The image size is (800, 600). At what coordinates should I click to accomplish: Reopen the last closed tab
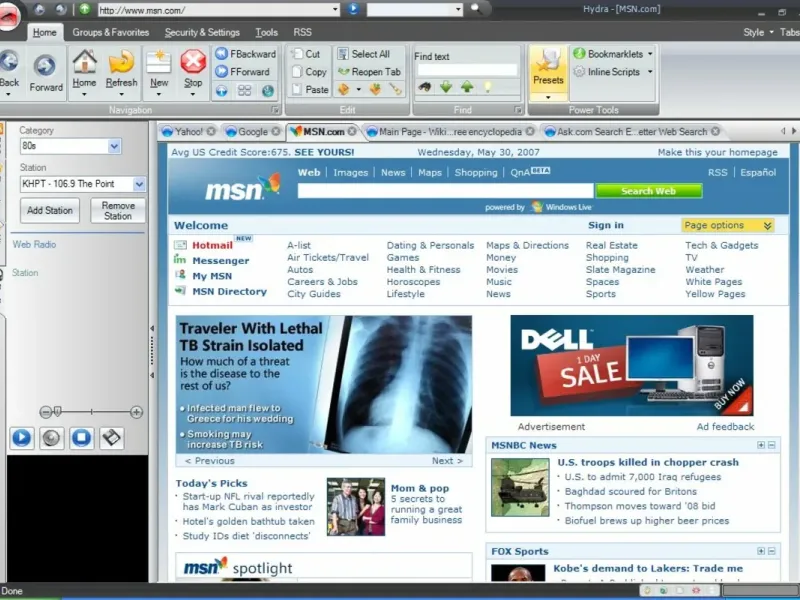pos(370,72)
